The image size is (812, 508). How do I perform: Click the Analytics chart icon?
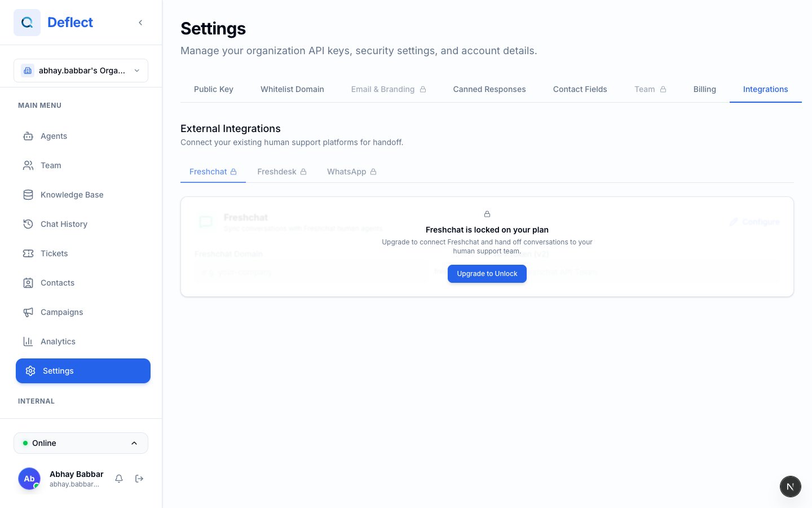(x=28, y=341)
